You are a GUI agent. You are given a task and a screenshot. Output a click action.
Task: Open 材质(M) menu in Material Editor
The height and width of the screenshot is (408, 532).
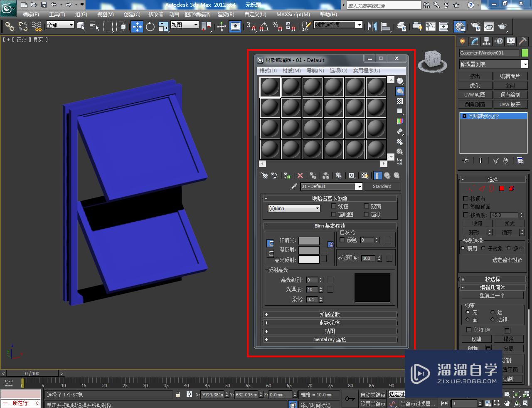291,71
